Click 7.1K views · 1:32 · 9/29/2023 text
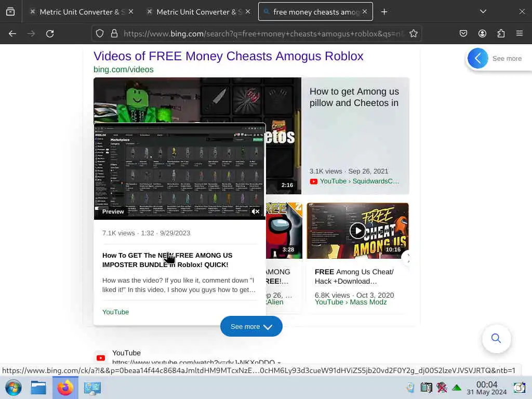The width and height of the screenshot is (532, 399). coord(146,233)
